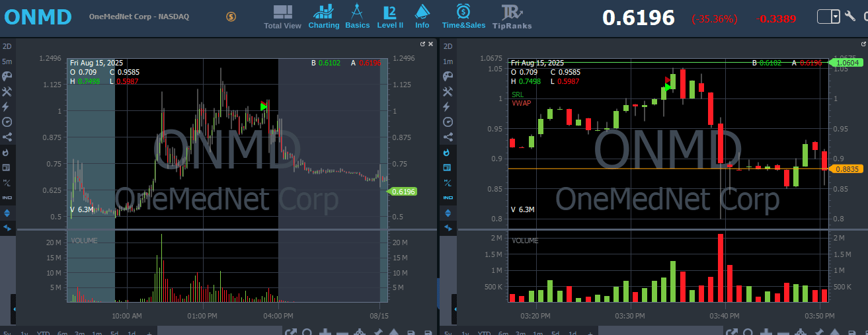The height and width of the screenshot is (335, 868).
Task: Click vertical up-down arrows on 1m chart sidebar
Action: tap(448, 213)
